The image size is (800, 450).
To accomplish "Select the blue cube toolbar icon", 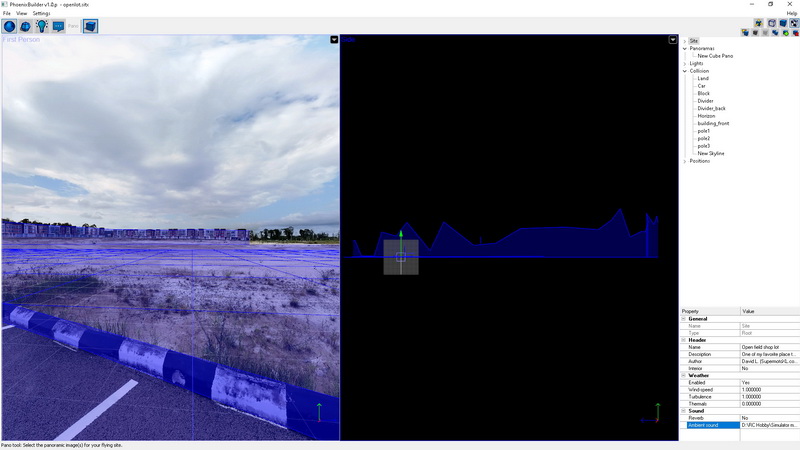I will (90, 27).
